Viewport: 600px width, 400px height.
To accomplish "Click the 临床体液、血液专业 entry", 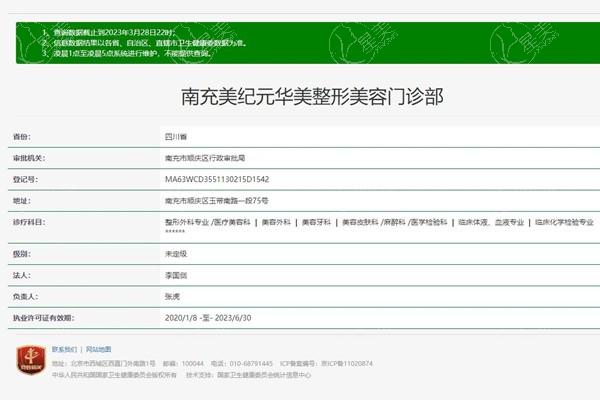I will [491, 222].
